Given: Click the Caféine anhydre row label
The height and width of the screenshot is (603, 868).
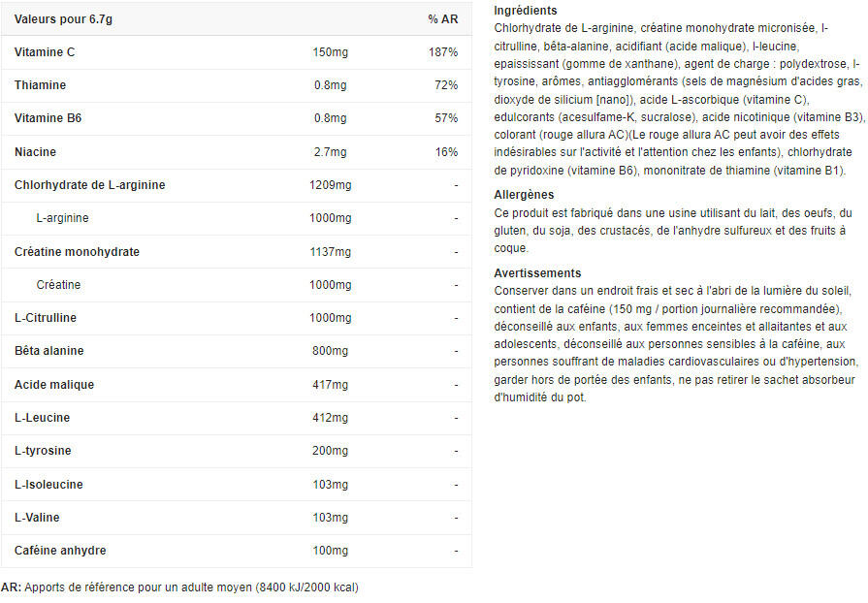Looking at the screenshot, I should coord(60,551).
